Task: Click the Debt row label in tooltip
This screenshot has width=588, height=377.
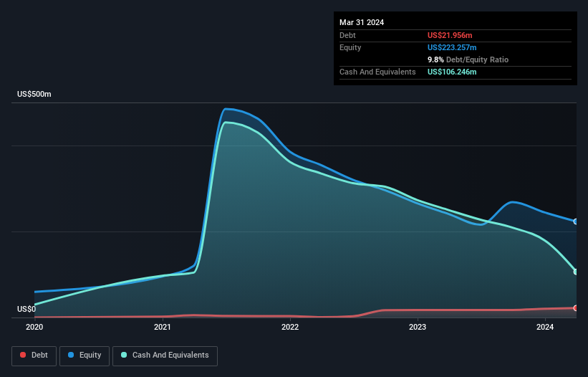Action: (347, 35)
